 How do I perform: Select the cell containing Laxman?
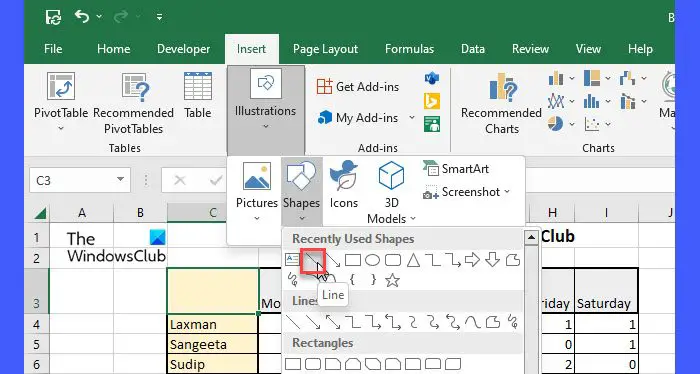(213, 324)
